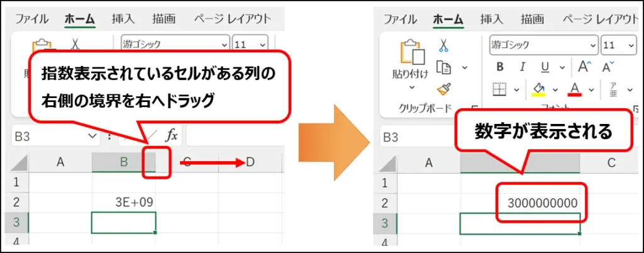Viewport: 644px width, 253px height.
Task: Open the ファイル tab in right screenshot
Action: (400, 18)
